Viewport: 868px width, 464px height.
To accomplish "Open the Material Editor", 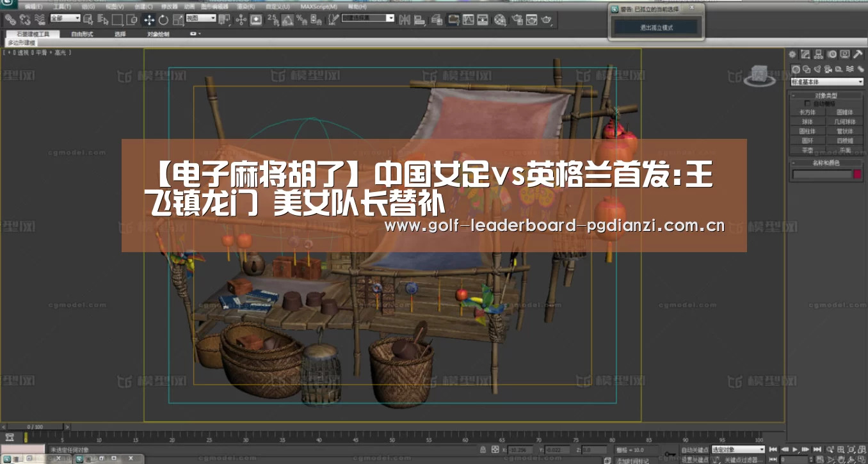I will point(500,20).
